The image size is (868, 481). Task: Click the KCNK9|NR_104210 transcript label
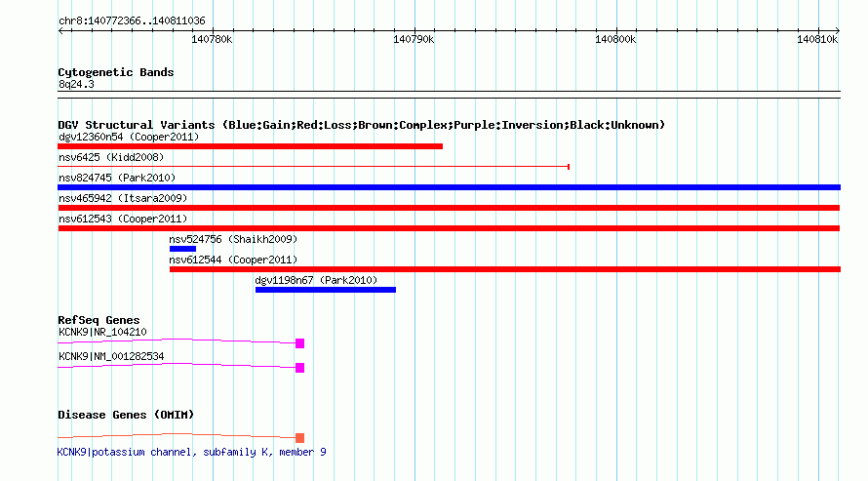(102, 332)
